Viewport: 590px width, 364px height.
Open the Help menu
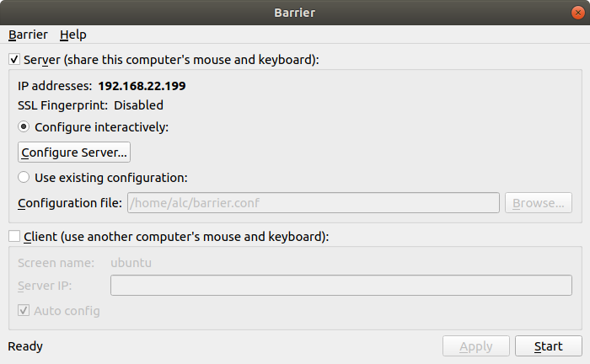(x=73, y=35)
